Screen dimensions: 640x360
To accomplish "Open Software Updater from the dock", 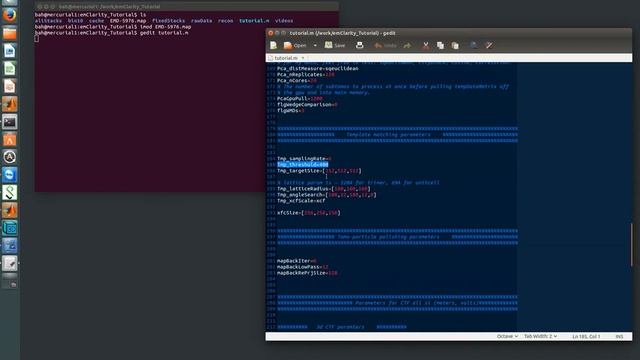I will [x=10, y=157].
